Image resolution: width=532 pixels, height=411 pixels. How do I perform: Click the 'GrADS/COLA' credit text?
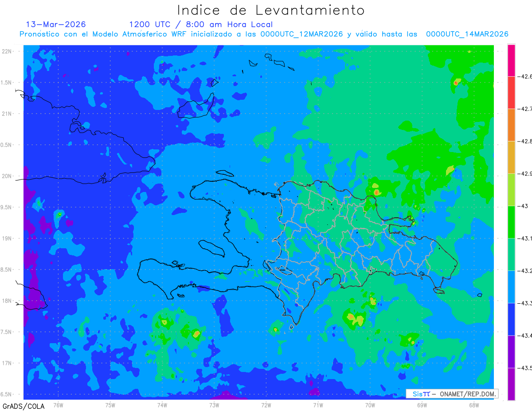[x=23, y=406]
